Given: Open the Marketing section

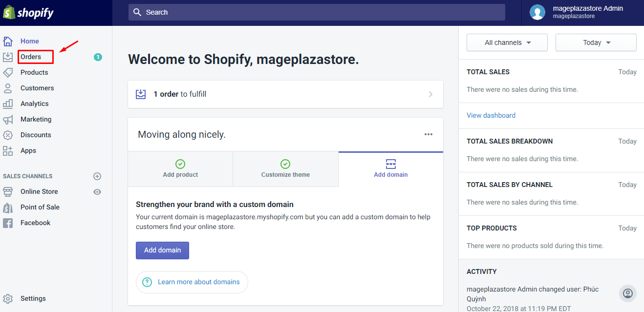Looking at the screenshot, I should pos(36,119).
